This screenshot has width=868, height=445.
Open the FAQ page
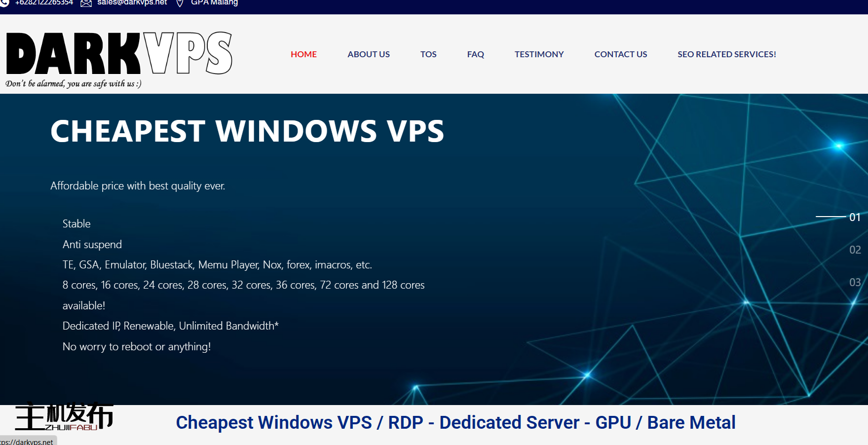(x=475, y=54)
